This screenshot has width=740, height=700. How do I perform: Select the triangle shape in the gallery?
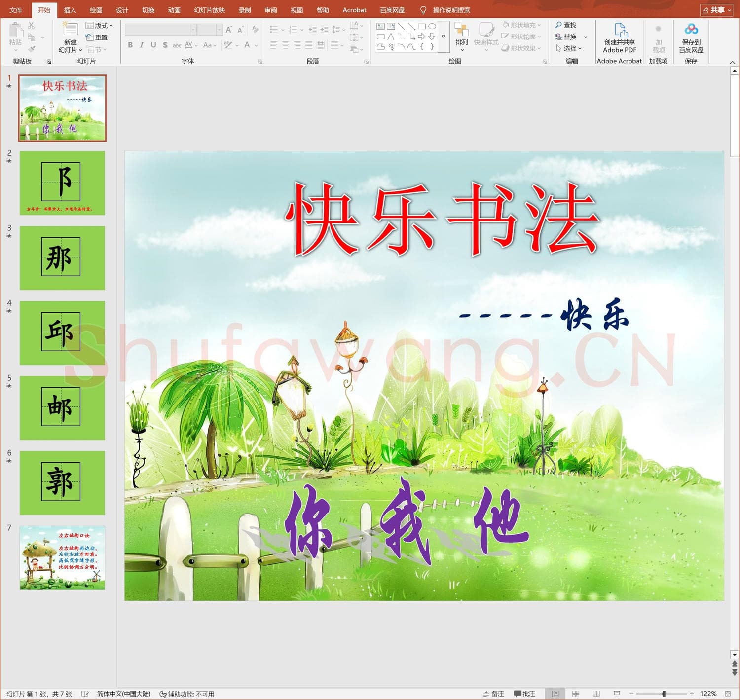point(391,37)
